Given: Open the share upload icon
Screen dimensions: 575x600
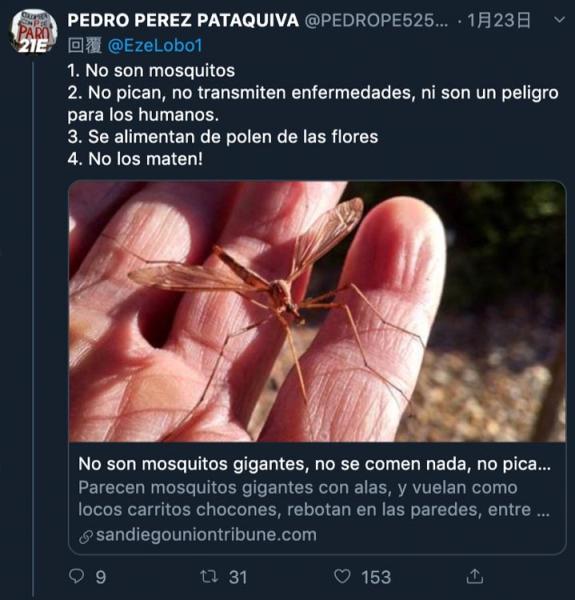Looking at the screenshot, I should pos(474,576).
